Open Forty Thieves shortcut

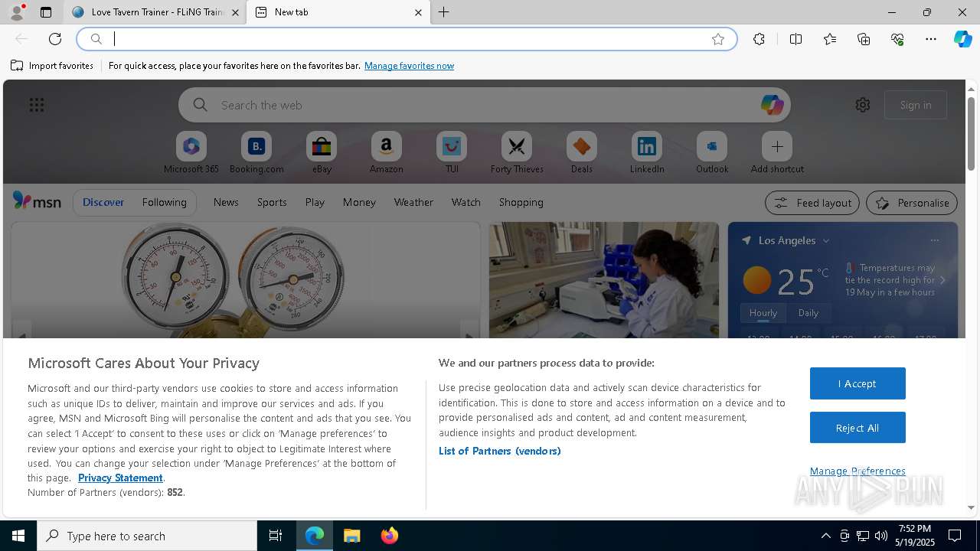(517, 153)
